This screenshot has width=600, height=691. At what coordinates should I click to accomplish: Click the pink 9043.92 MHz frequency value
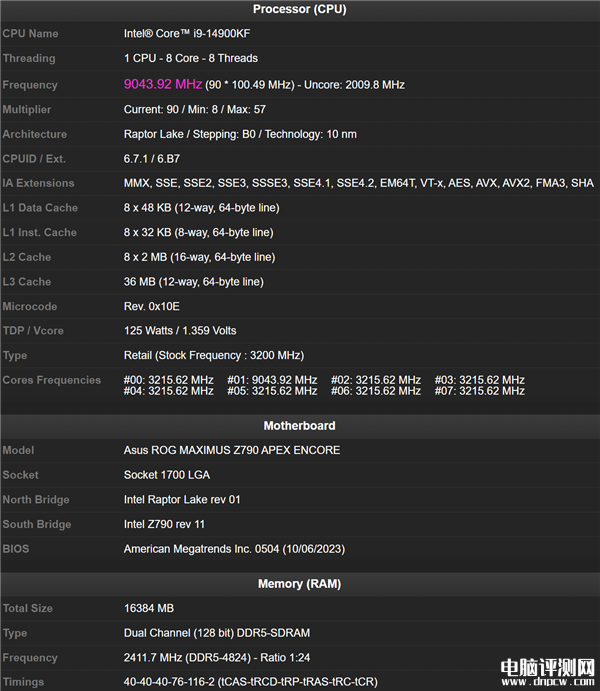click(163, 84)
